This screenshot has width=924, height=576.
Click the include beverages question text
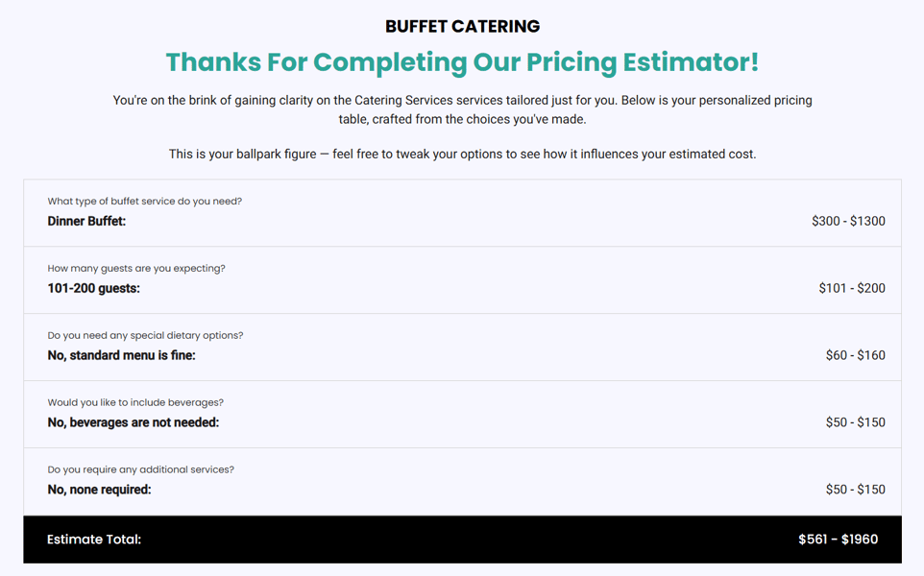135,403
